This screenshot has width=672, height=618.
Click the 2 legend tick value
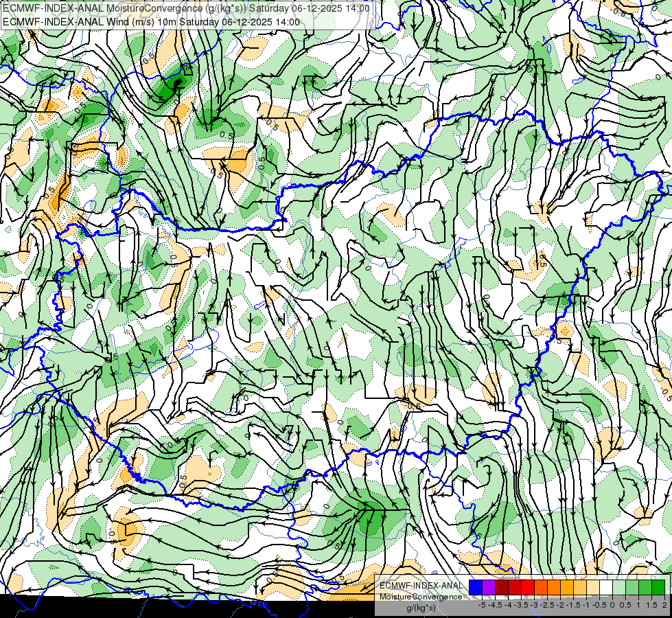point(664,605)
